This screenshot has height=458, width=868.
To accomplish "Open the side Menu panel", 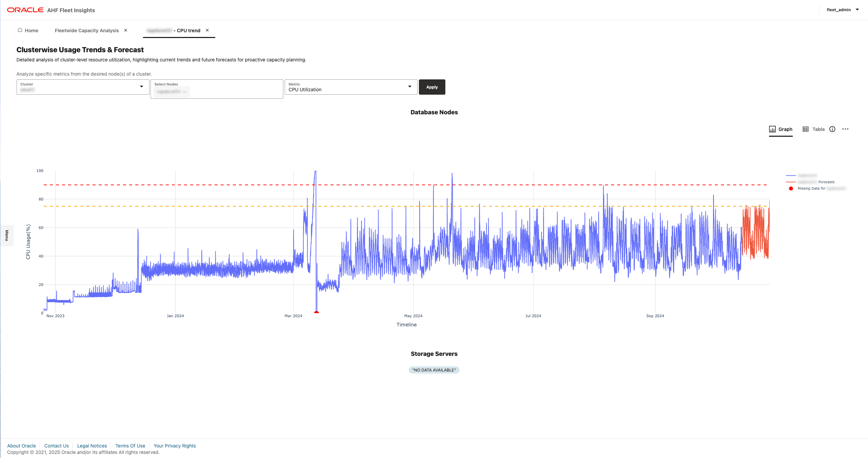I will (x=7, y=235).
